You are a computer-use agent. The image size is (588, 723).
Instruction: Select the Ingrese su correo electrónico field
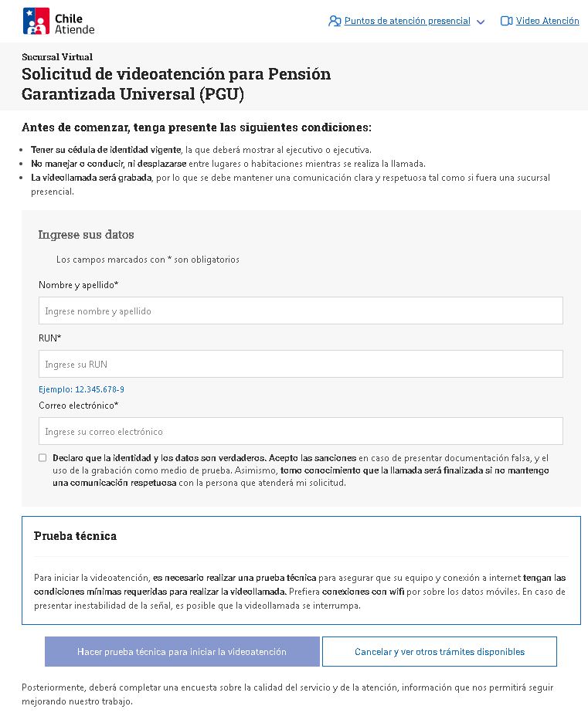(x=301, y=431)
